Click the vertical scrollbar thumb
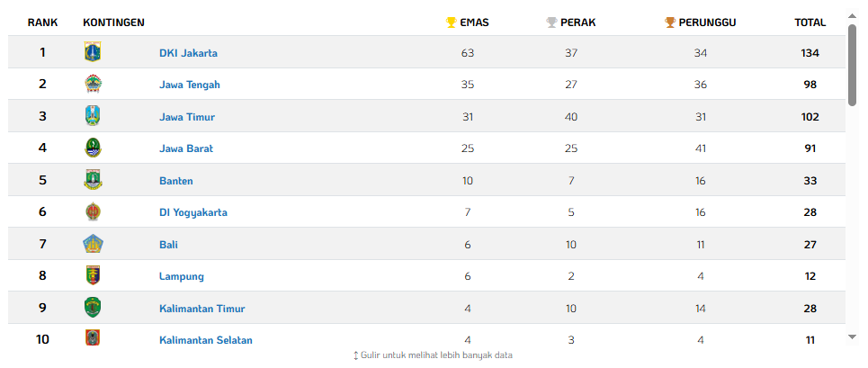 coord(853,63)
